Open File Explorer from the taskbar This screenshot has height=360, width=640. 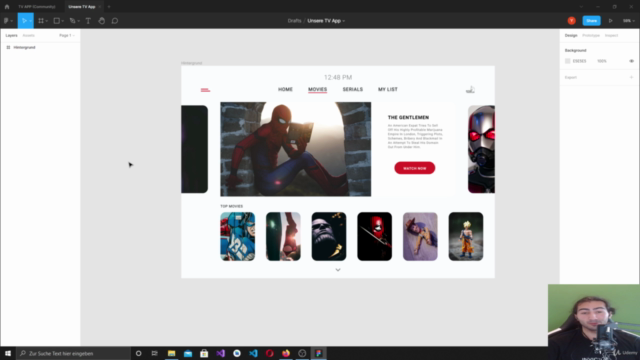(x=171, y=353)
